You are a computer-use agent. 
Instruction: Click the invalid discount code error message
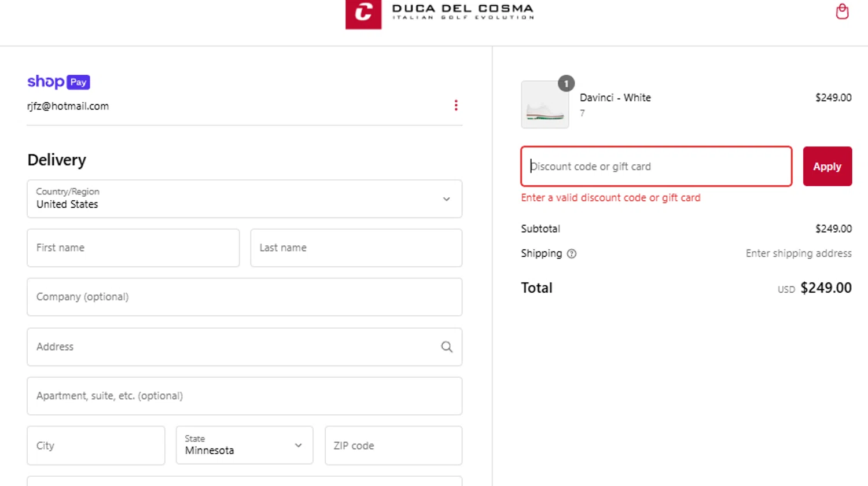610,197
